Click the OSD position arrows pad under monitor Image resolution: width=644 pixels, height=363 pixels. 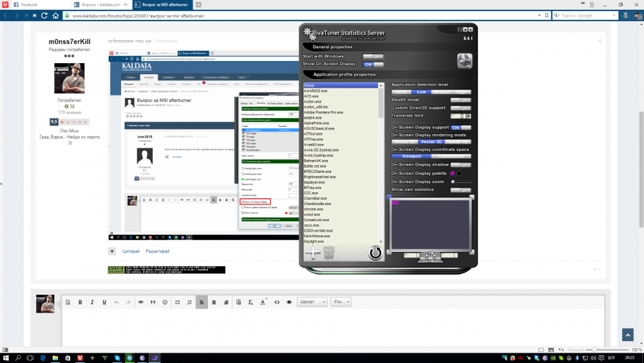click(x=430, y=257)
